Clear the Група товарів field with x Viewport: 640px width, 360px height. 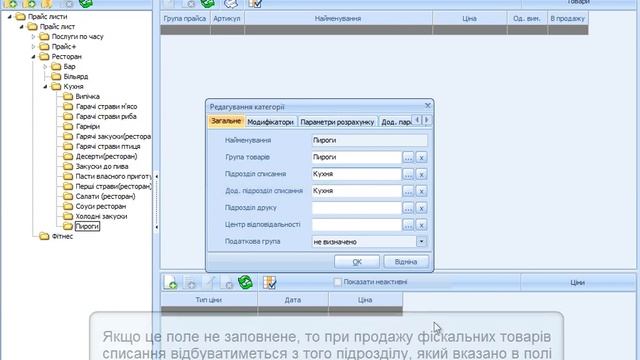coord(421,157)
